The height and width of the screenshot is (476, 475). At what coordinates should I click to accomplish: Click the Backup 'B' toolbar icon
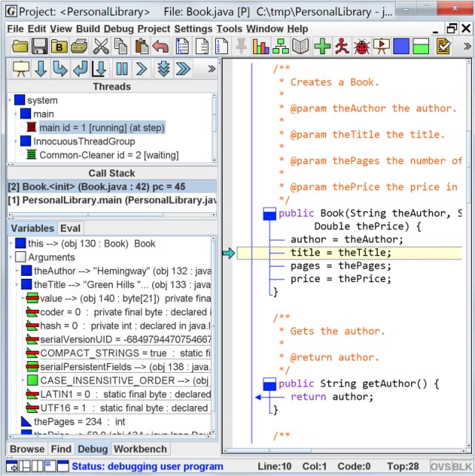pyautogui.click(x=59, y=47)
